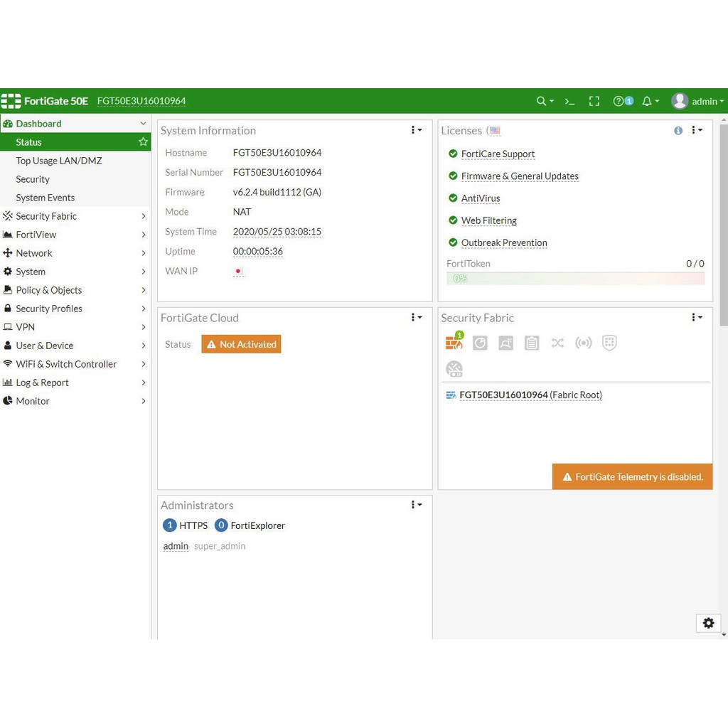The image size is (728, 728).
Task: Expand the Security Fabric menu
Action: coord(75,216)
